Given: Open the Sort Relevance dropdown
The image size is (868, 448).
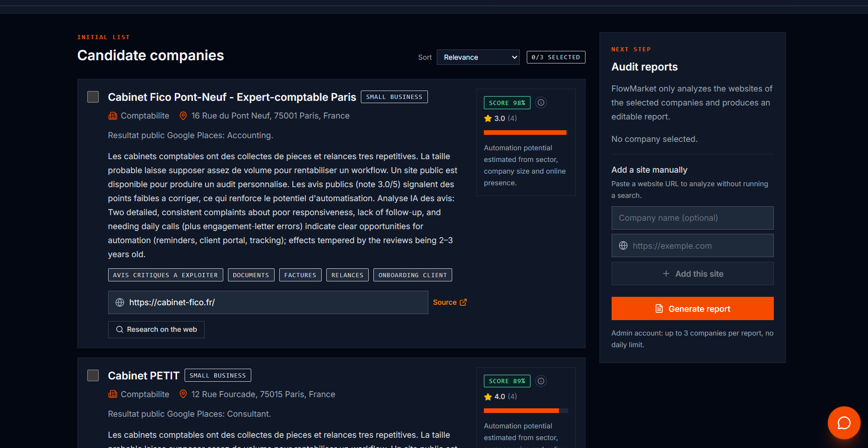Looking at the screenshot, I should (478, 57).
